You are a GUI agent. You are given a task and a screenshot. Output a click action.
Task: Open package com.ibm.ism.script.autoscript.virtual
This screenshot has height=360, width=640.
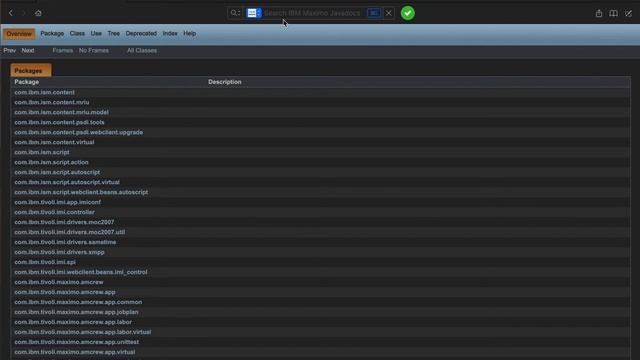[67, 182]
